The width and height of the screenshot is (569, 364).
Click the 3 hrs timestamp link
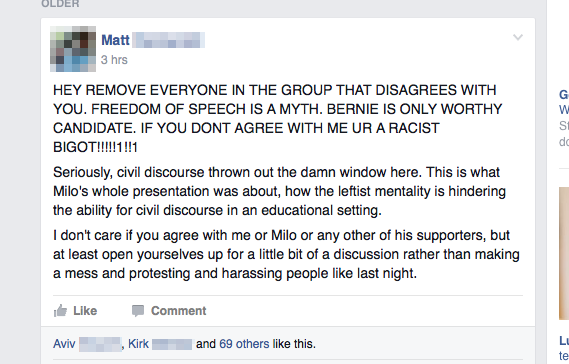pyautogui.click(x=114, y=60)
